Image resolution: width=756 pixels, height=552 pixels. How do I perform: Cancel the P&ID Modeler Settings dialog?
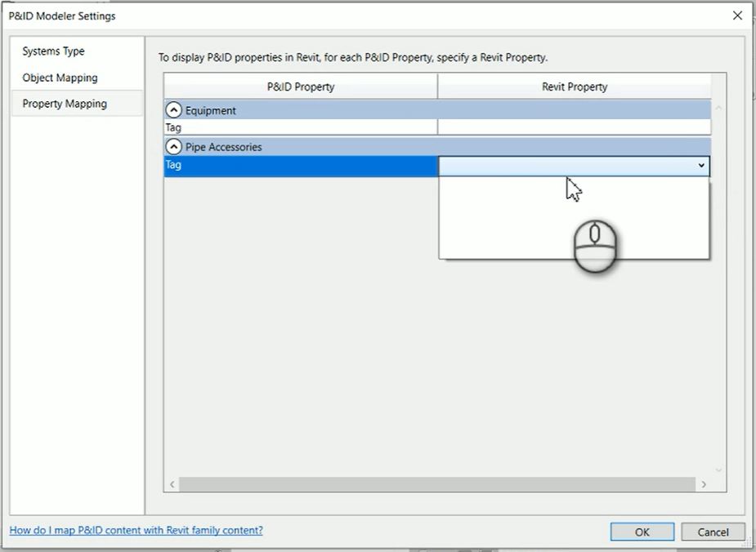712,532
